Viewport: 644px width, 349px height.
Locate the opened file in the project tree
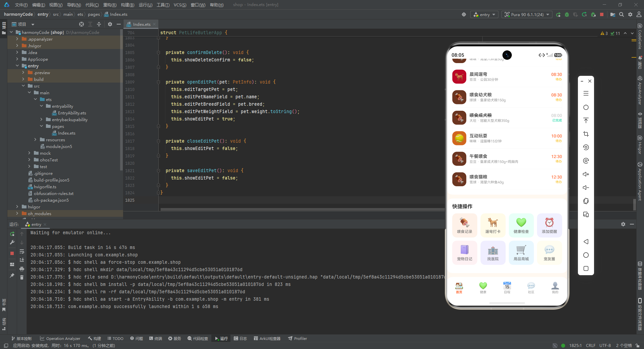pos(82,24)
